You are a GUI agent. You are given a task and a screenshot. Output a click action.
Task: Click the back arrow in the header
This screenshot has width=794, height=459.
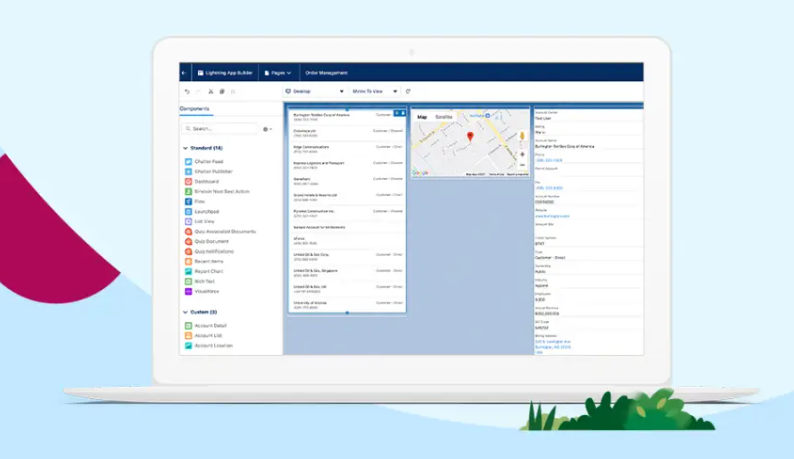pyautogui.click(x=184, y=73)
